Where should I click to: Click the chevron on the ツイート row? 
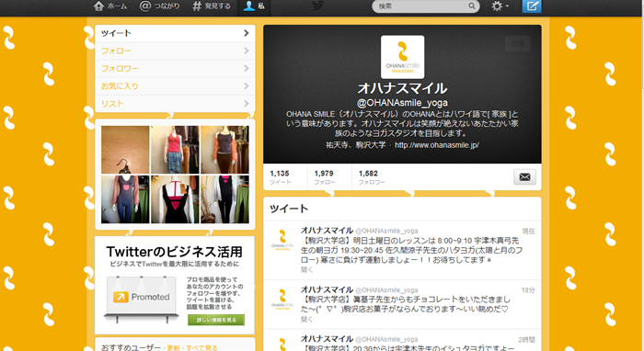coord(246,33)
